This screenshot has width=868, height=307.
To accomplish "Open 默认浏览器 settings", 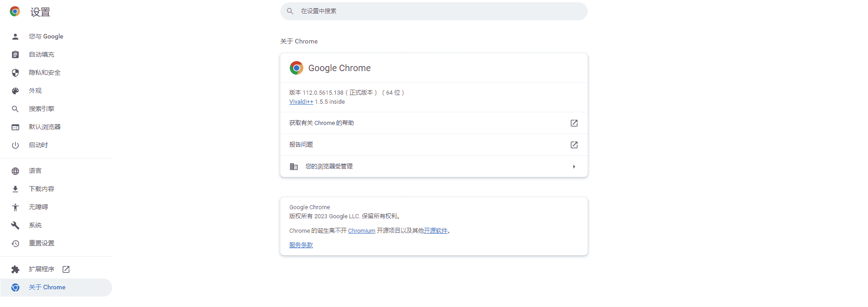I will [56, 127].
